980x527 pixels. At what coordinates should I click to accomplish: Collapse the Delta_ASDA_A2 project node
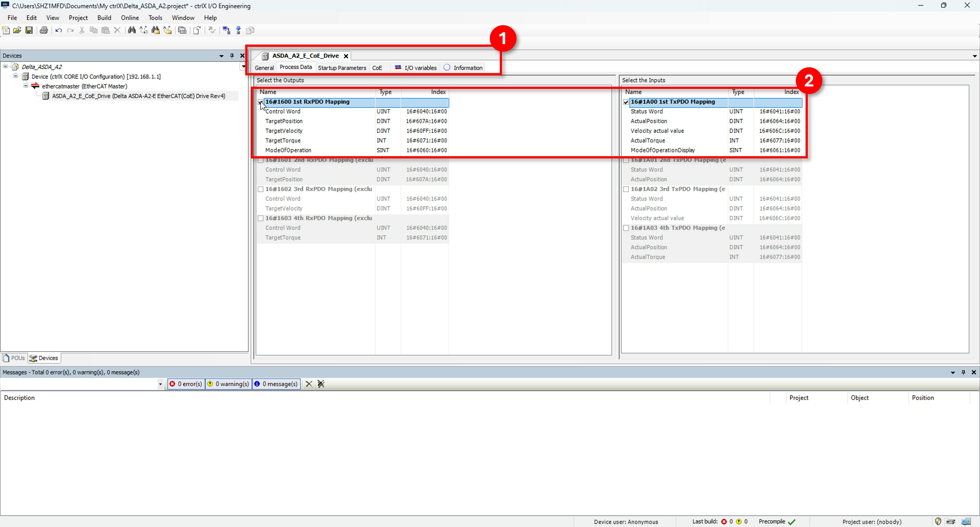pos(5,67)
